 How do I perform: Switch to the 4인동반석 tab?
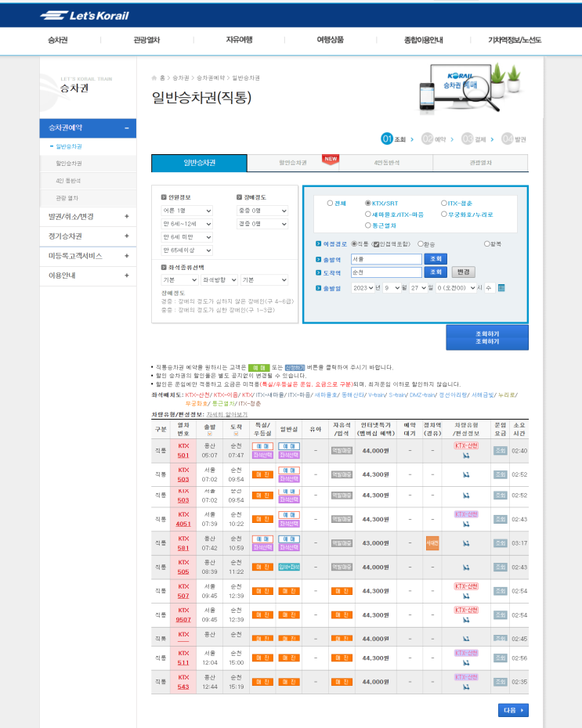point(386,163)
